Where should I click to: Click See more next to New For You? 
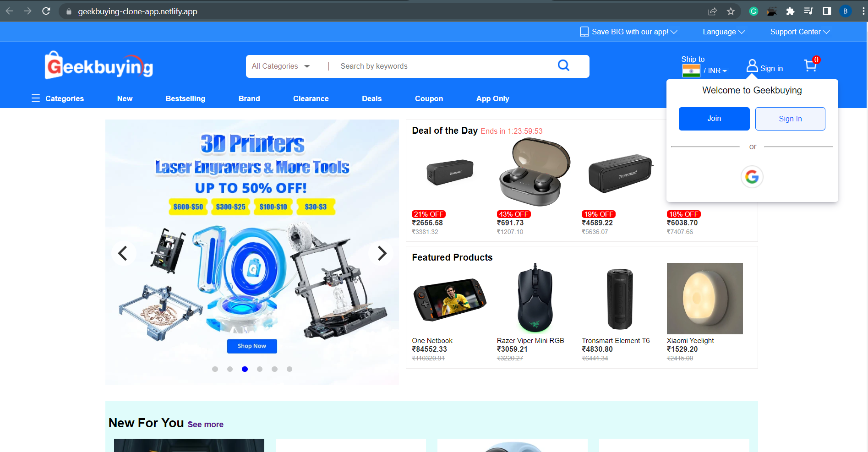point(206,425)
